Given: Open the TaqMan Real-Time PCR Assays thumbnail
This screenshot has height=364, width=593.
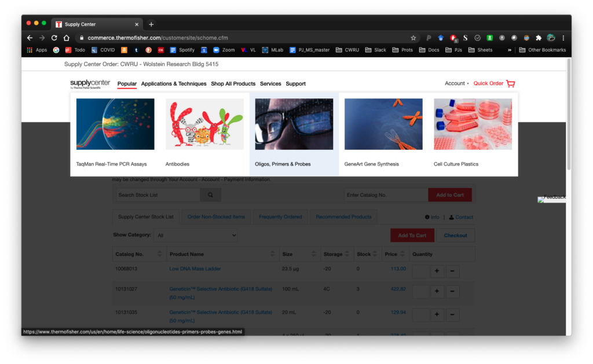Looking at the screenshot, I should [x=115, y=124].
